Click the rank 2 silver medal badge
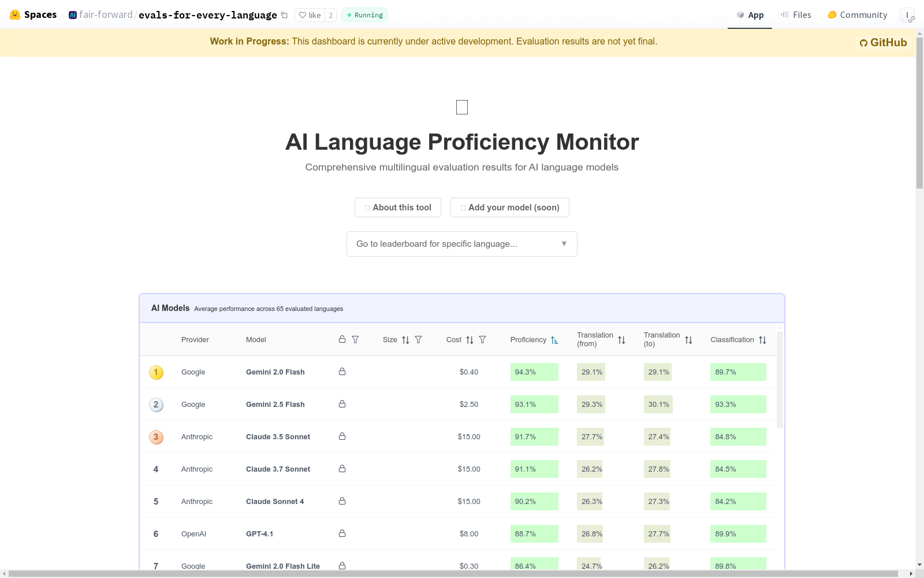Screen dimensions: 924x578 click(x=156, y=405)
